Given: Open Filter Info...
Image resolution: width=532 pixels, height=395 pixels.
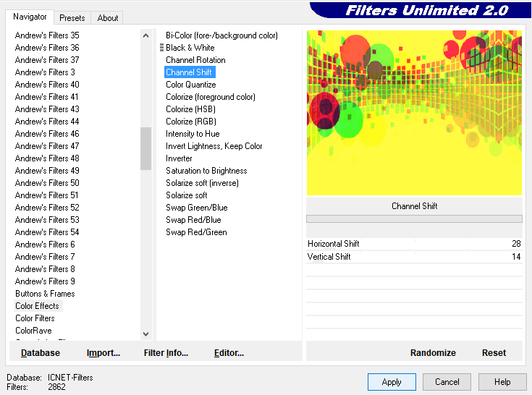Looking at the screenshot, I should [166, 352].
